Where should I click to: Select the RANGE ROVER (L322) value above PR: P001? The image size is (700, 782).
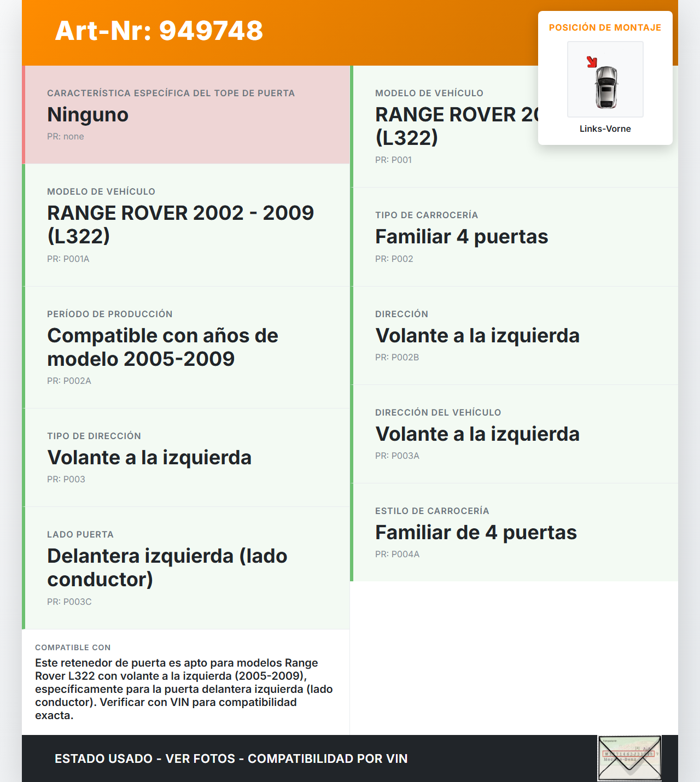pos(457,126)
